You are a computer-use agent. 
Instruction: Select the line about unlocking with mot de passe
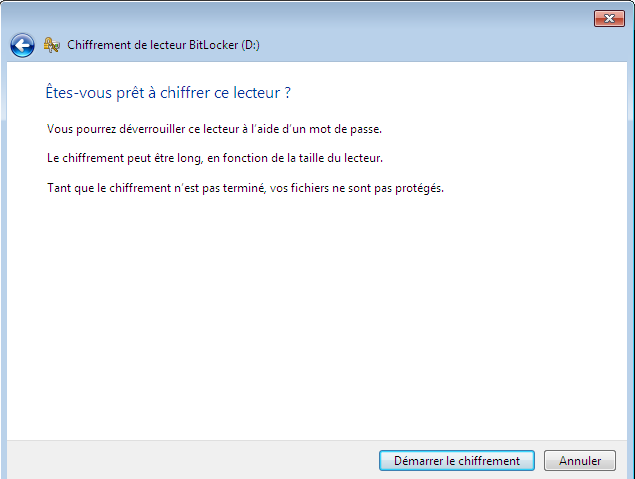point(214,129)
